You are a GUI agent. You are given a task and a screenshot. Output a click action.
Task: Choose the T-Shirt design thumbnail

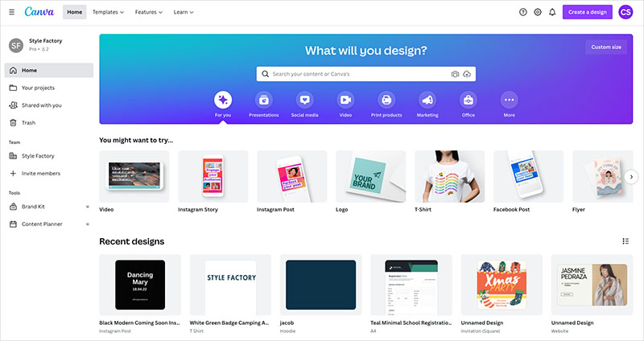click(x=450, y=176)
